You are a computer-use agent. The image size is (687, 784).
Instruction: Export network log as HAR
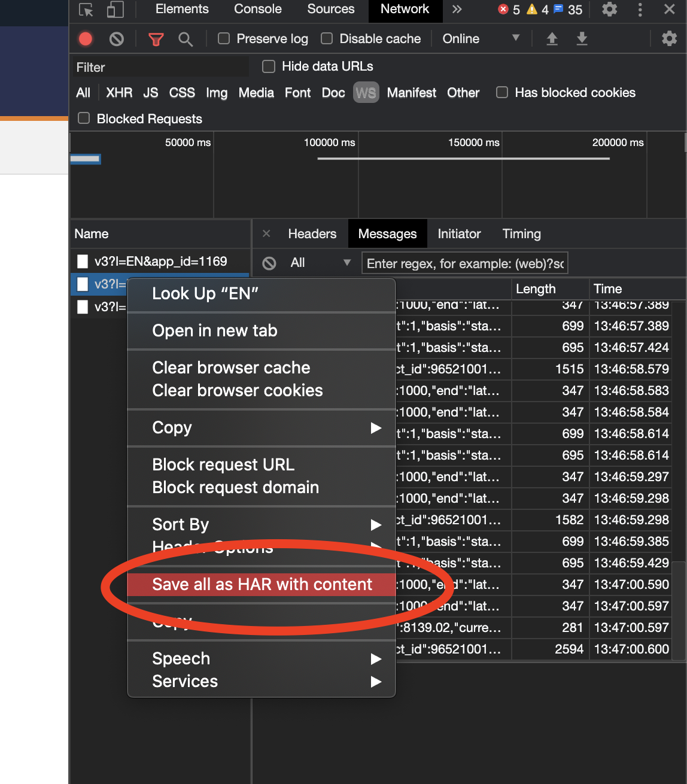(581, 38)
